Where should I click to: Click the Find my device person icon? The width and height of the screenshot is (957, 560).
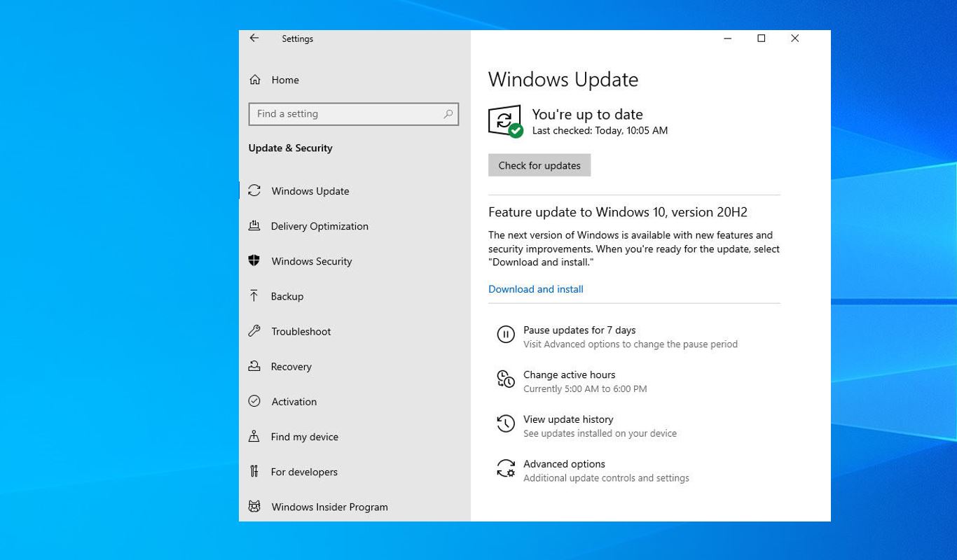click(x=254, y=436)
